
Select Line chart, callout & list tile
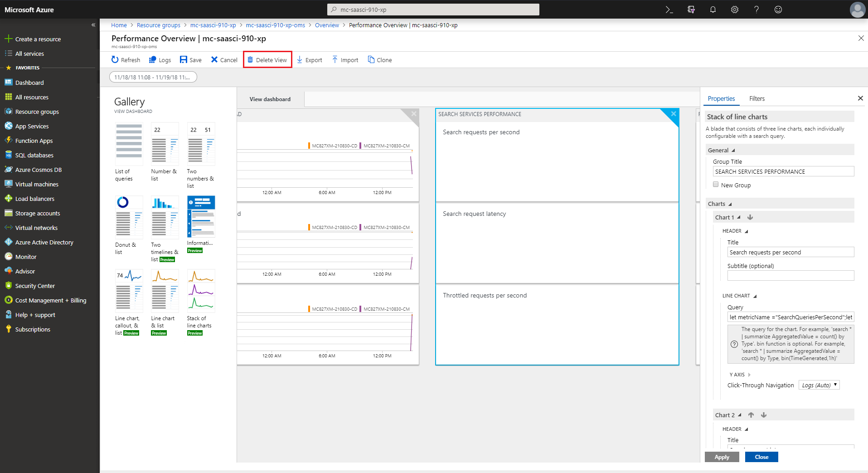[x=129, y=302]
